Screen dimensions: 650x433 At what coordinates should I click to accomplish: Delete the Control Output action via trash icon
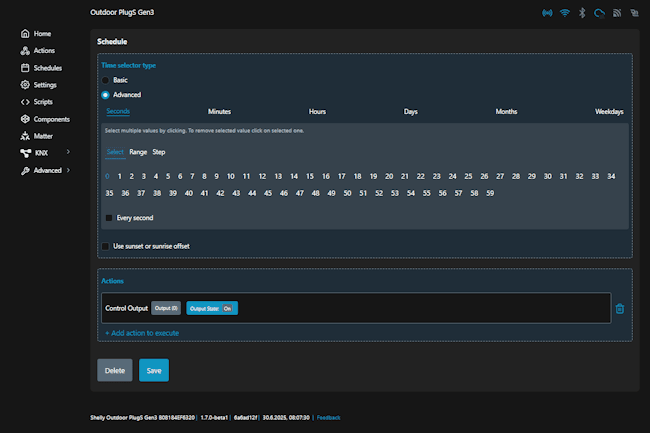click(x=619, y=308)
